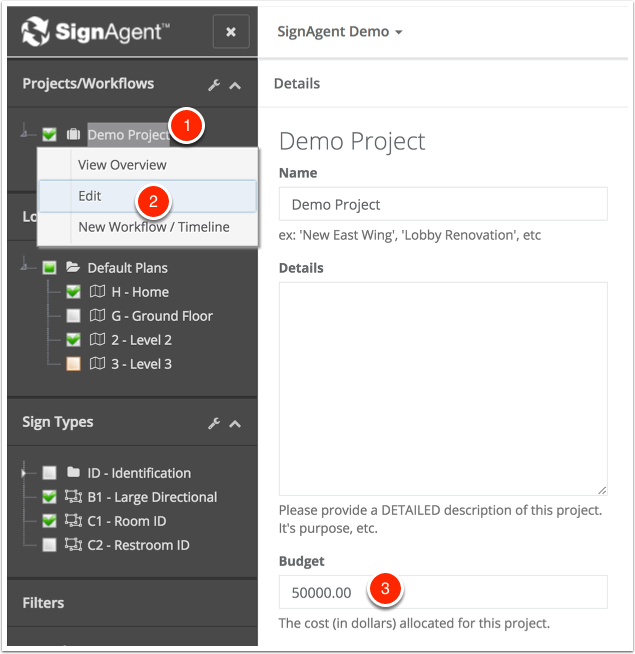Toggle the H - Home checkbox
Screen dimensions: 635x654
[73, 292]
